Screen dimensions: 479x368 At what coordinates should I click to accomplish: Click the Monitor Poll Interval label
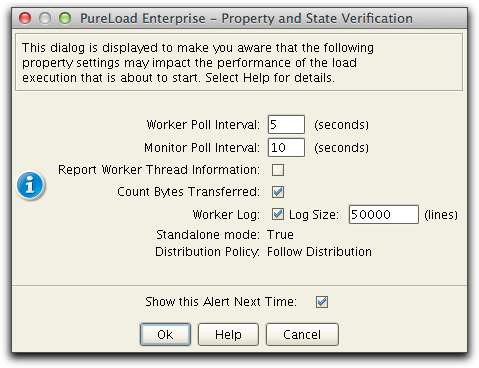click(202, 148)
